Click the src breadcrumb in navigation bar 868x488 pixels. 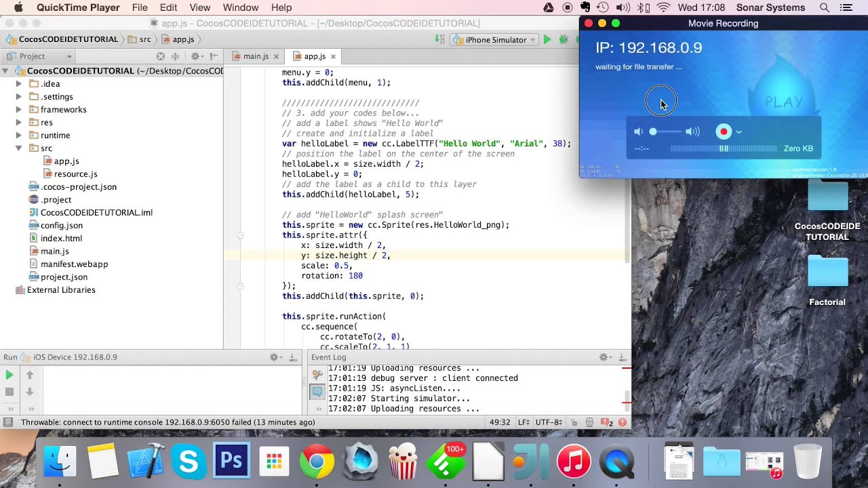click(139, 40)
